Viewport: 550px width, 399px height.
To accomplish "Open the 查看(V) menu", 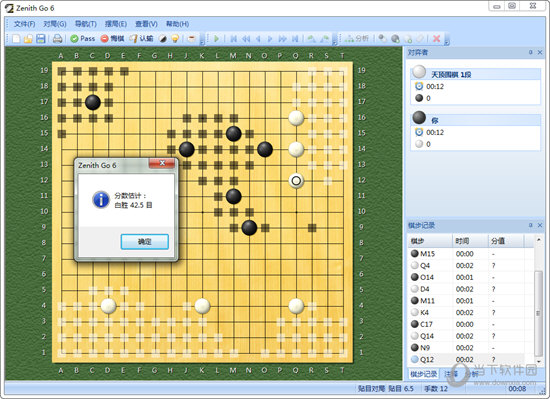I will pos(147,24).
